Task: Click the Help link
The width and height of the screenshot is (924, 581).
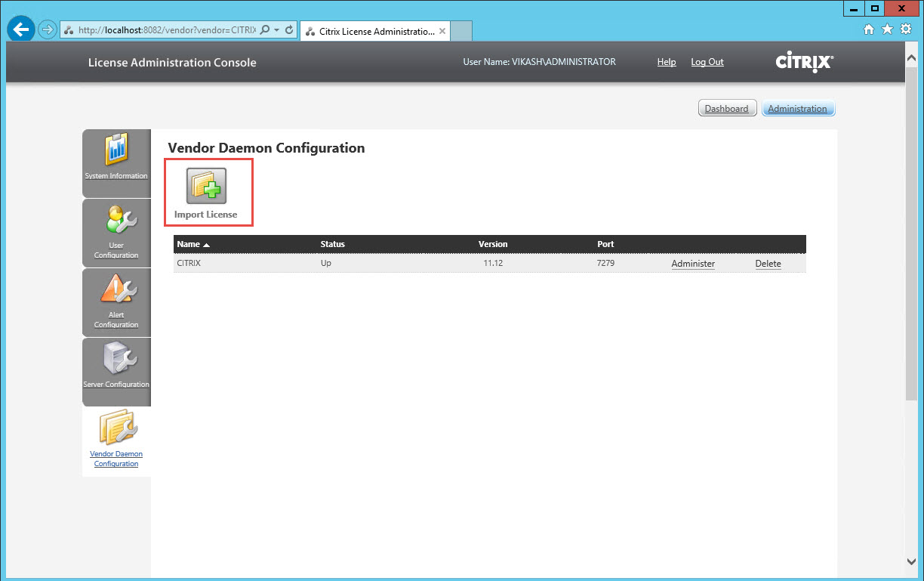Action: (667, 62)
